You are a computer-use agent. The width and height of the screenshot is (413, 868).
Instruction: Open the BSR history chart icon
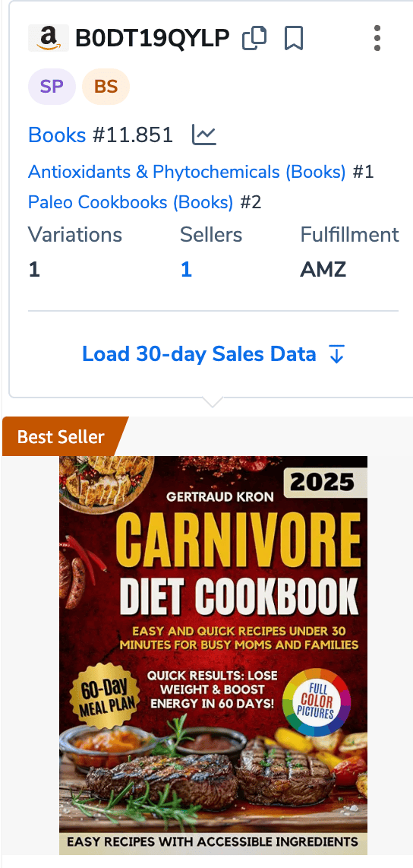click(204, 135)
